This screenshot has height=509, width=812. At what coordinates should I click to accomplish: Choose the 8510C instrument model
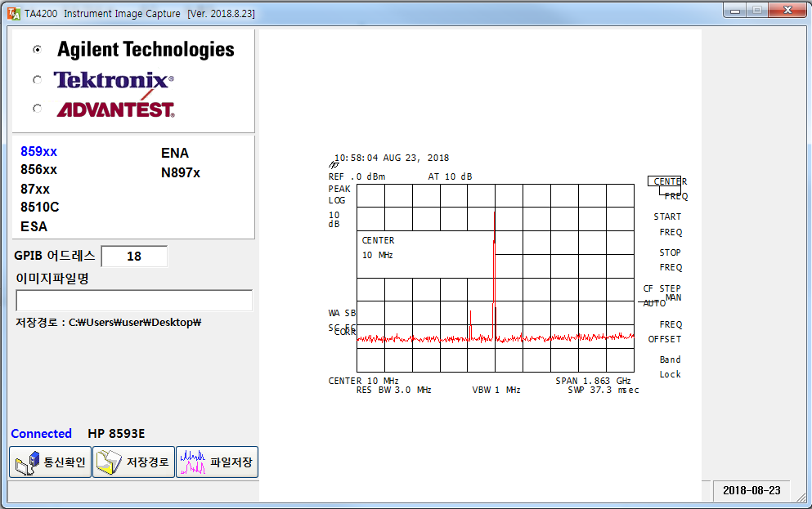coord(40,208)
